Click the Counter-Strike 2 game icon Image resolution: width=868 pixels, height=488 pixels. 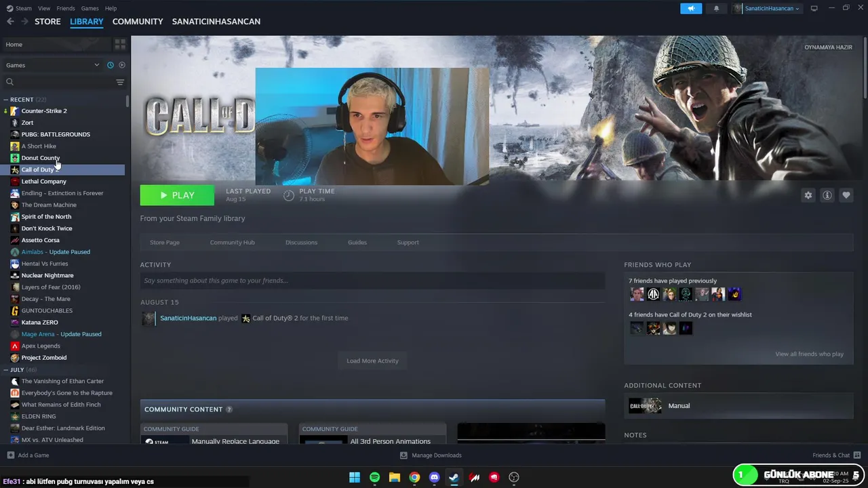pyautogui.click(x=15, y=111)
